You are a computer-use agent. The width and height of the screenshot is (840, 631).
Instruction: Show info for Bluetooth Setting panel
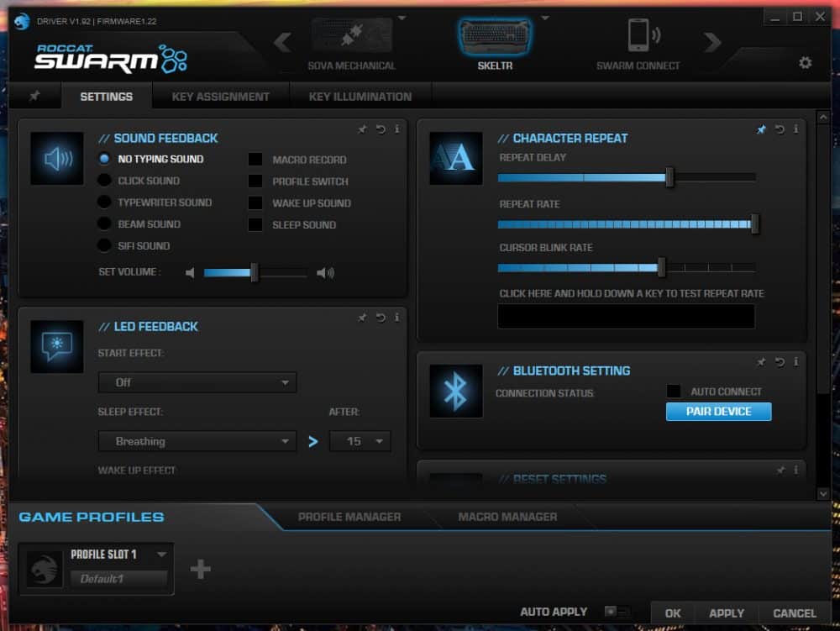pos(796,362)
